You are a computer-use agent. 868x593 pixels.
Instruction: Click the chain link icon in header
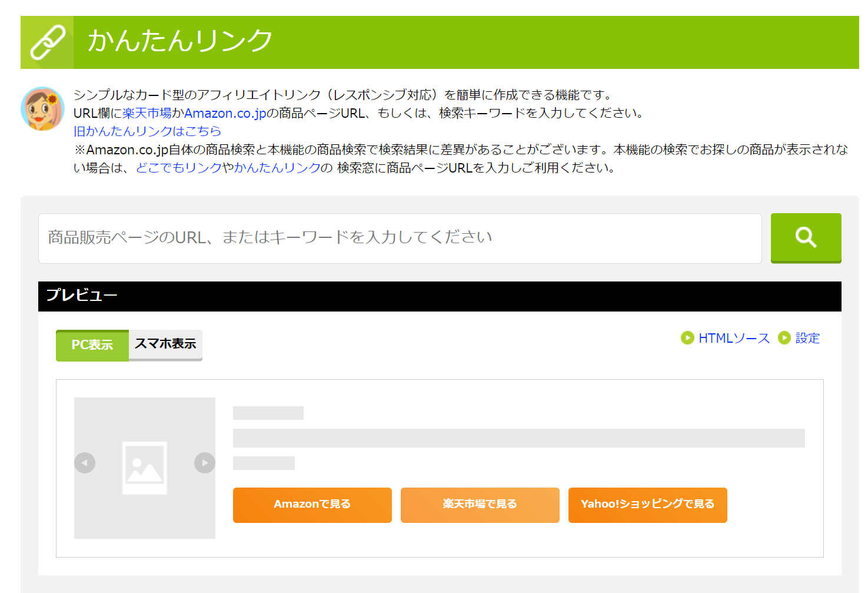point(47,42)
